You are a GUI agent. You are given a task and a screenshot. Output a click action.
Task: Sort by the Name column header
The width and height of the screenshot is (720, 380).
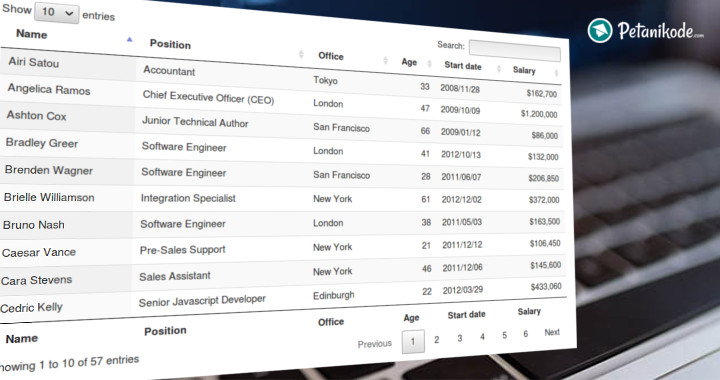32,34
